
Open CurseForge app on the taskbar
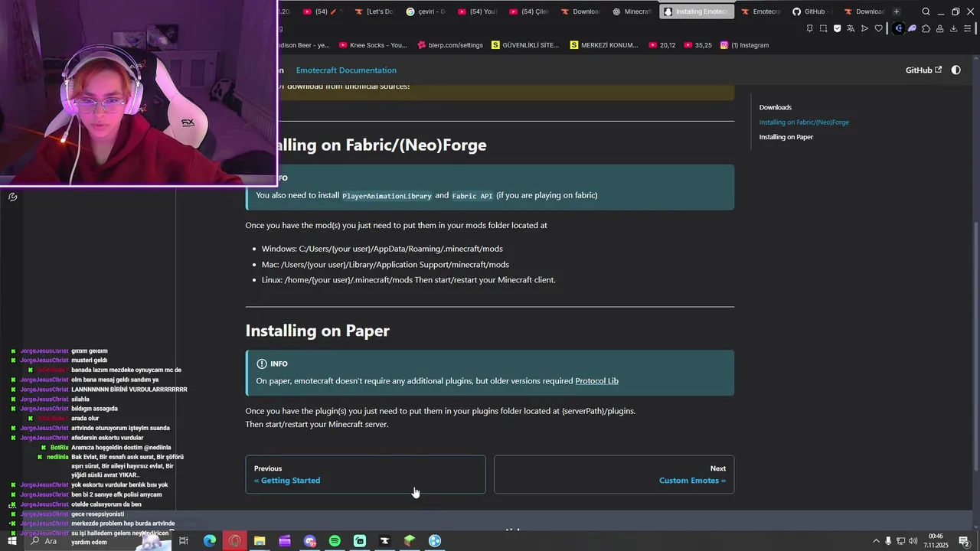tap(385, 541)
